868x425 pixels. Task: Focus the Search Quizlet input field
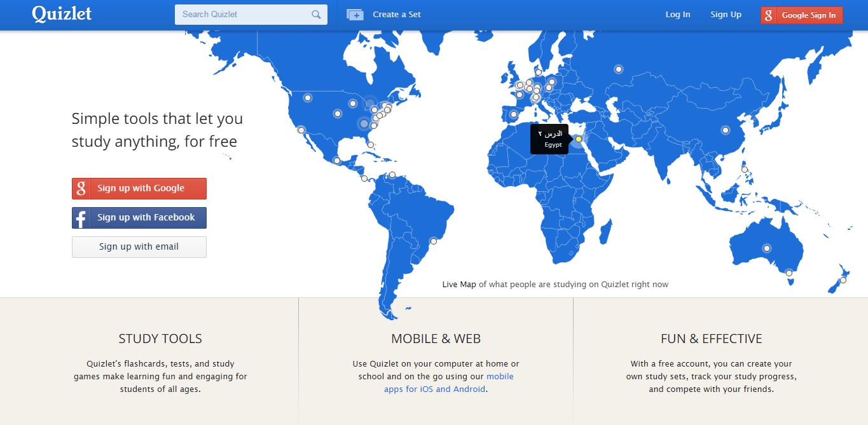coord(244,15)
